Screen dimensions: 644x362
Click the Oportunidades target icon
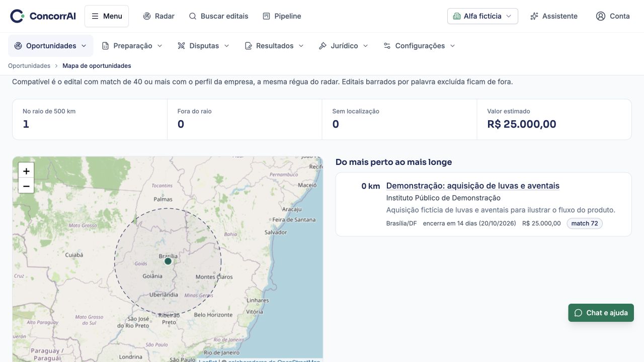coord(18,46)
